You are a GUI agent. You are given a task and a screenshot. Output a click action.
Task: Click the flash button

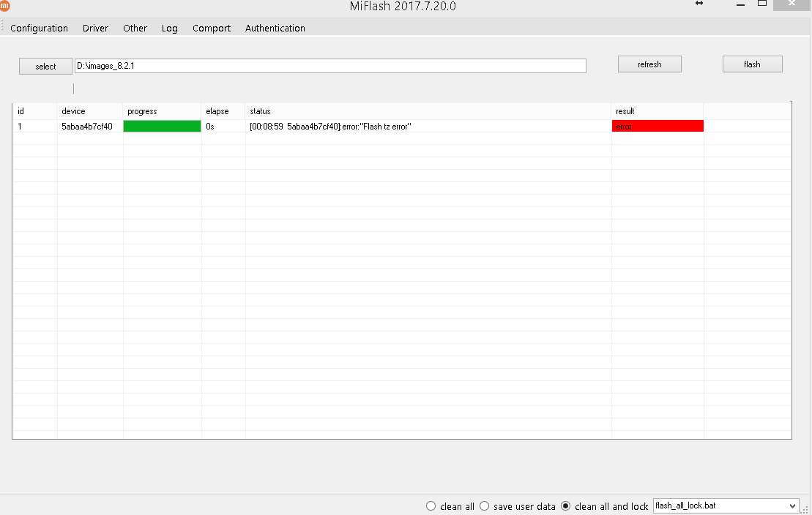752,64
